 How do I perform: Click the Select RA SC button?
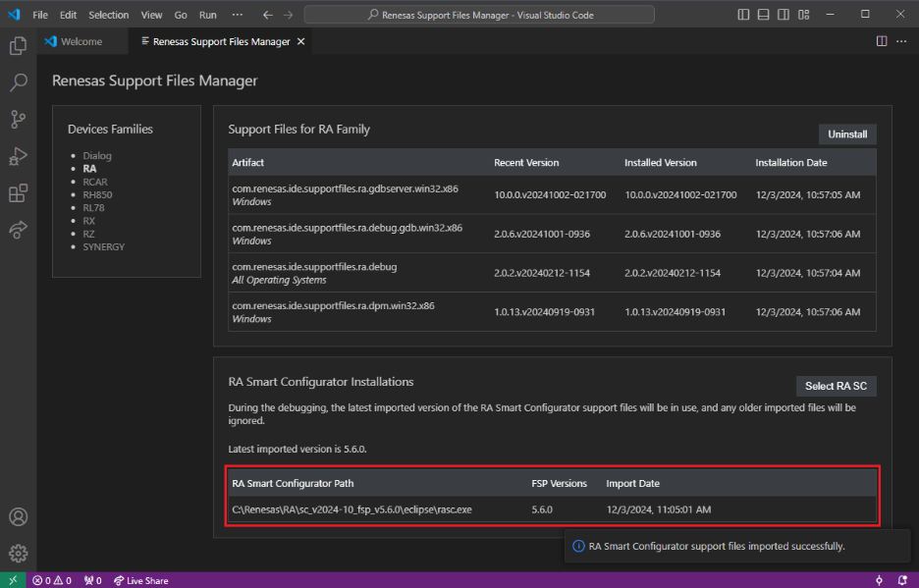pyautogui.click(x=836, y=386)
